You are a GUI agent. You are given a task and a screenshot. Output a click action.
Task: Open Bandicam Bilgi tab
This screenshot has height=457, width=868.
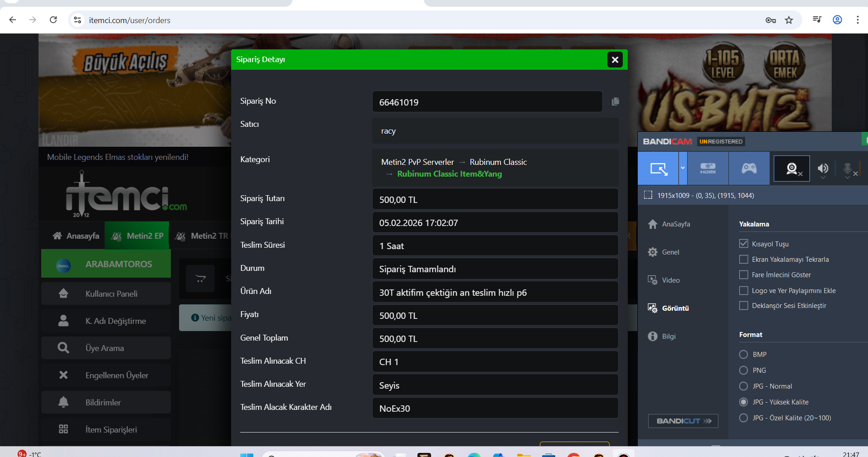(662, 337)
